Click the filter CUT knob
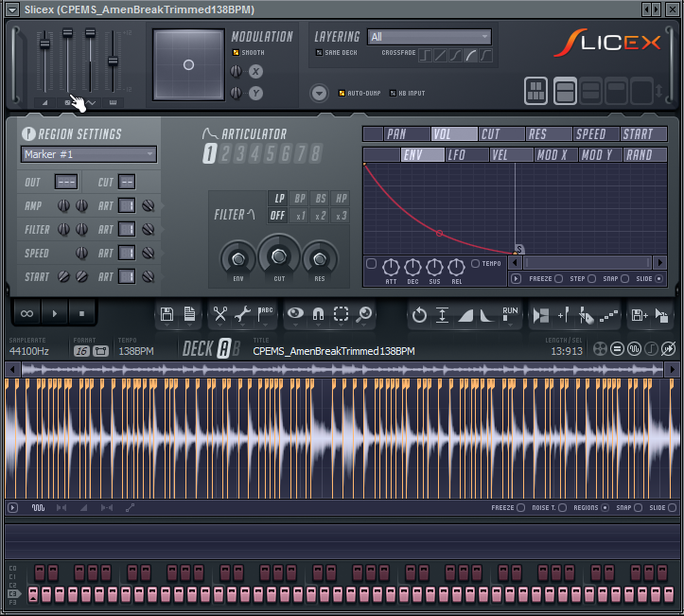The image size is (684, 616). point(279,256)
